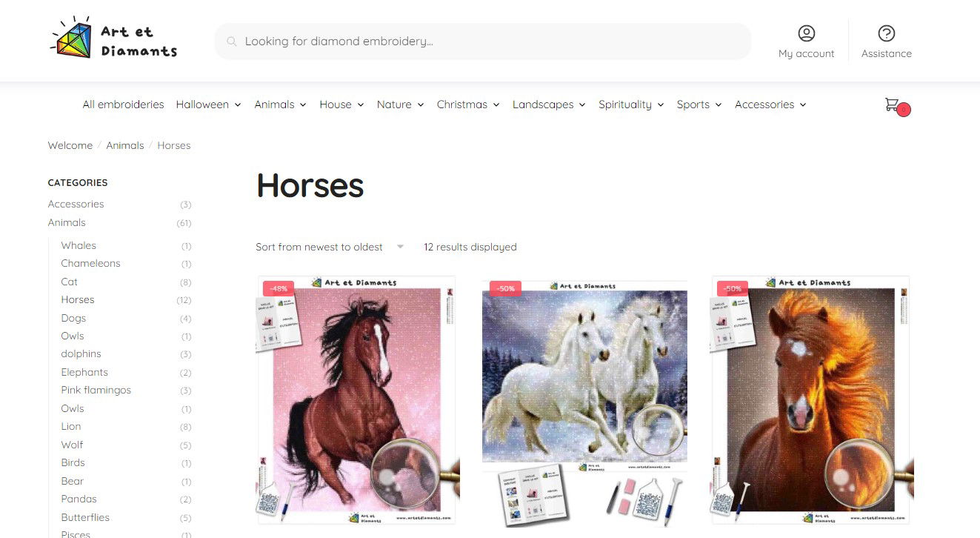The height and width of the screenshot is (538, 980).
Task: Click the red cart item count badge
Action: (x=904, y=110)
